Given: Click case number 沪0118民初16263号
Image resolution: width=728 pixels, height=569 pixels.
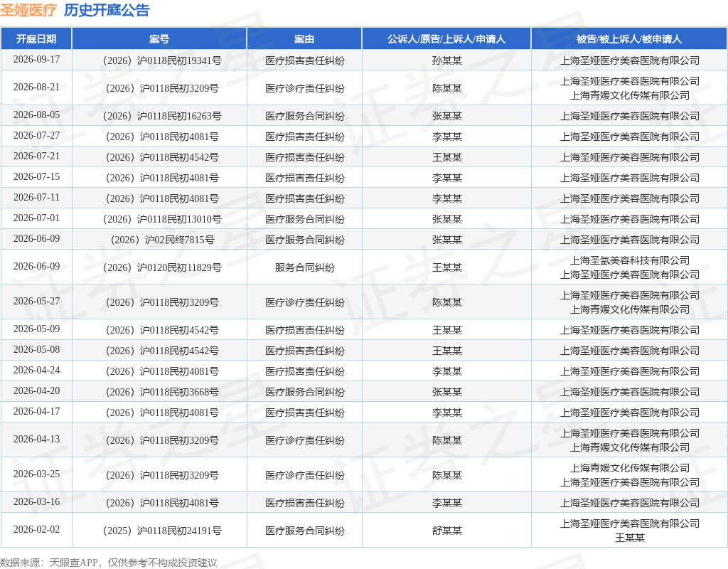Looking at the screenshot, I should point(162,116).
